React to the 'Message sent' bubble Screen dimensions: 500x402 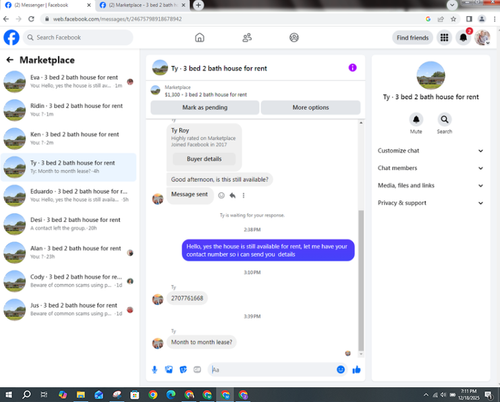221,195
